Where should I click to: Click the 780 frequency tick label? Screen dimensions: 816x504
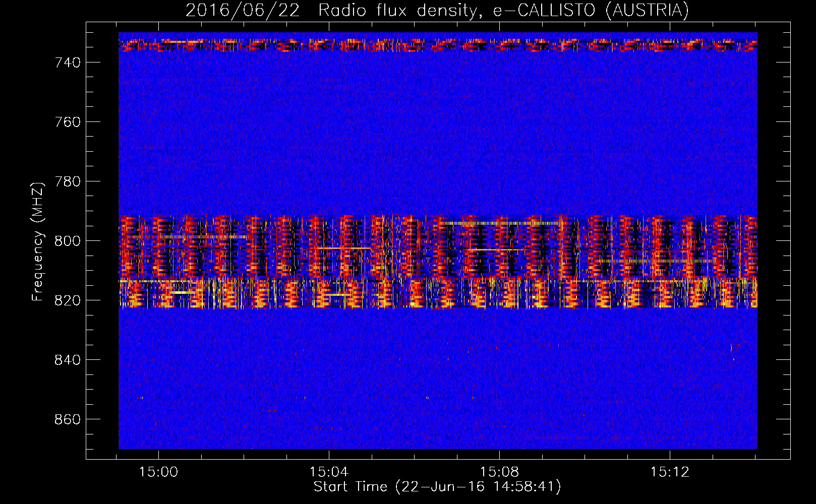tap(68, 181)
